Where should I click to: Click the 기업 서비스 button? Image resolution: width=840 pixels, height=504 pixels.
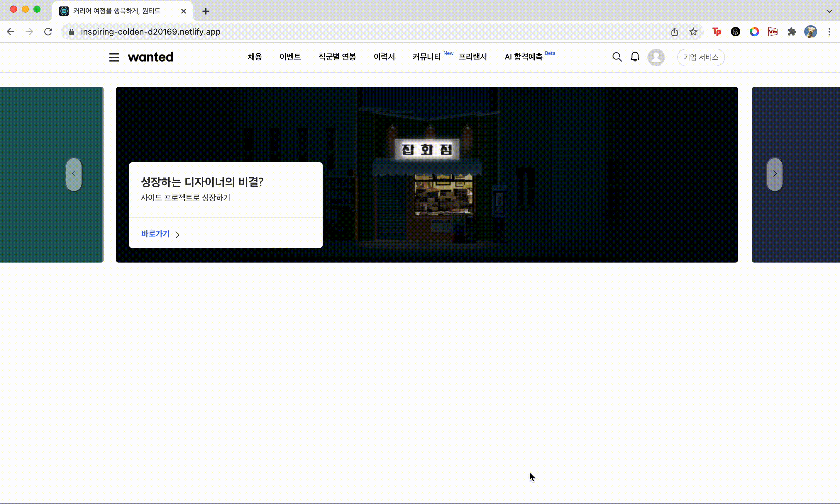(x=701, y=57)
